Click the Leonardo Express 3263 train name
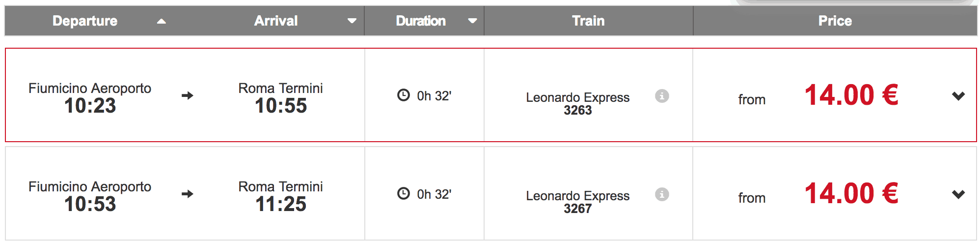 [x=577, y=103]
